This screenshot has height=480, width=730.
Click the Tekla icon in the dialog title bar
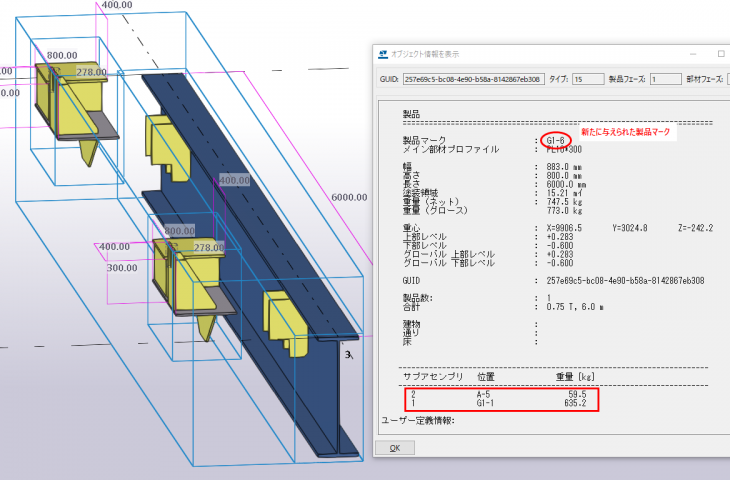point(383,54)
